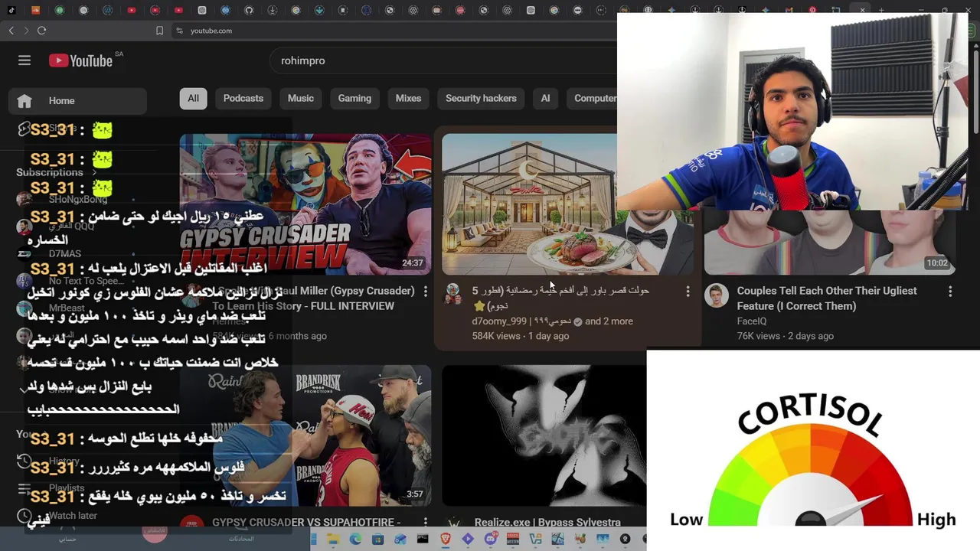The width and height of the screenshot is (980, 551).
Task: Open the FaceIQ channel avatar
Action: (717, 295)
